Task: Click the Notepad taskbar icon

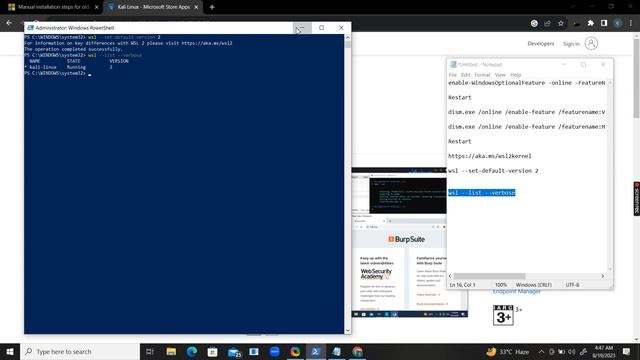Action: (337, 351)
